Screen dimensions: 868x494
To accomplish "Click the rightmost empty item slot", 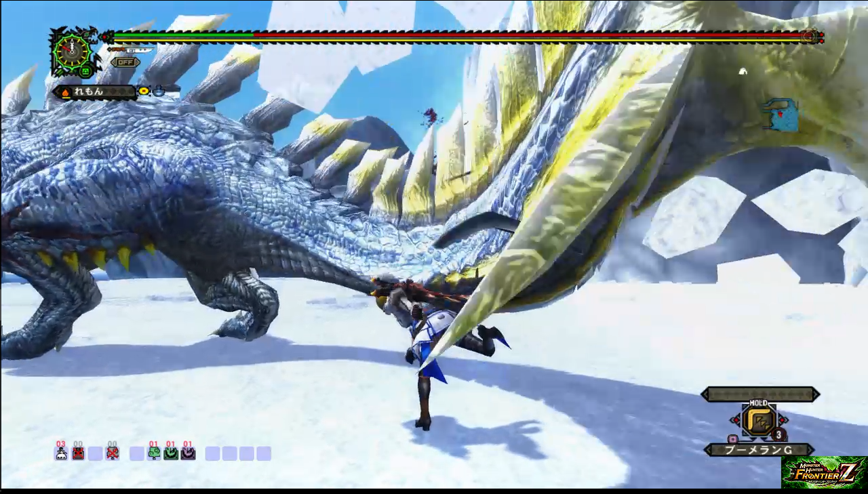I will coord(264,453).
